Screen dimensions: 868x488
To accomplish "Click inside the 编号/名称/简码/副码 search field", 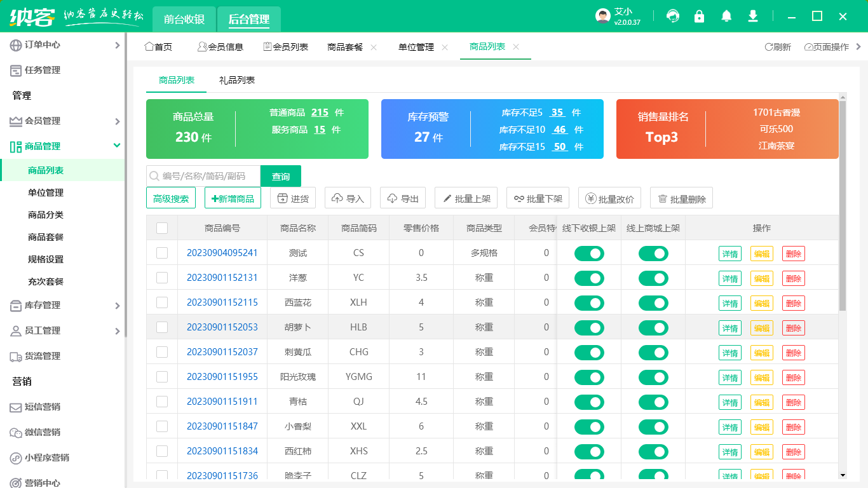I will point(203,176).
